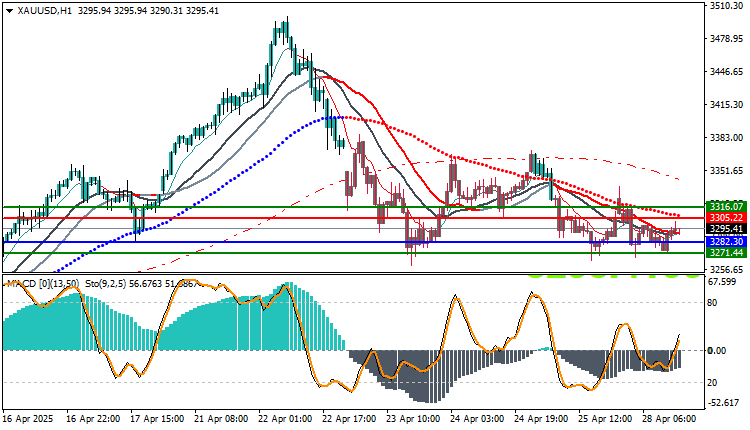Select the 22 Apr 01:00 time label
750x430 pixels.
pos(286,419)
